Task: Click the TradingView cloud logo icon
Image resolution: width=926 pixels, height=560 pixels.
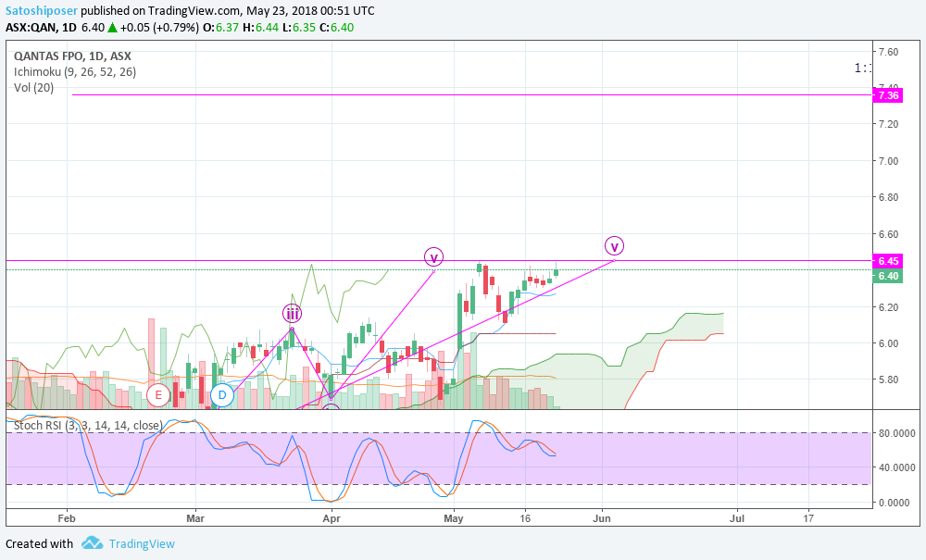Action: pos(92,542)
